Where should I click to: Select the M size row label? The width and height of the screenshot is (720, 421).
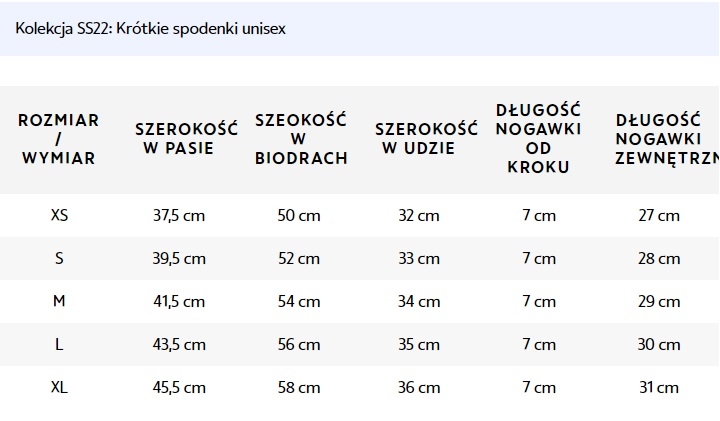pyautogui.click(x=59, y=301)
